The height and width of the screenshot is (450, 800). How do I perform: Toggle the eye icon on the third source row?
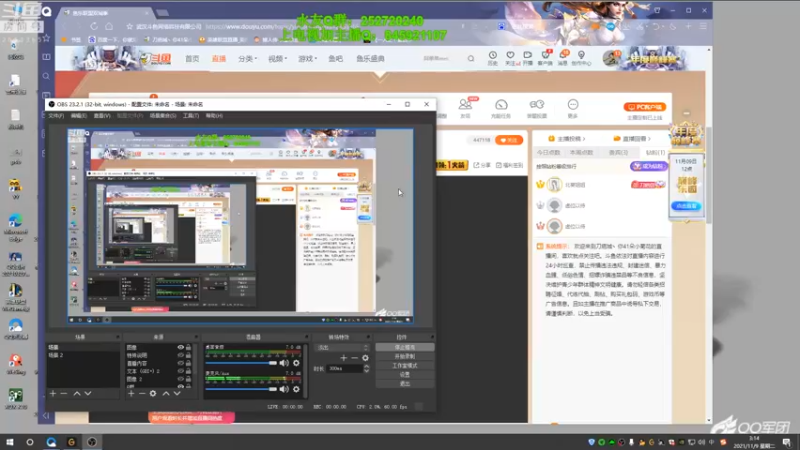pyautogui.click(x=181, y=363)
